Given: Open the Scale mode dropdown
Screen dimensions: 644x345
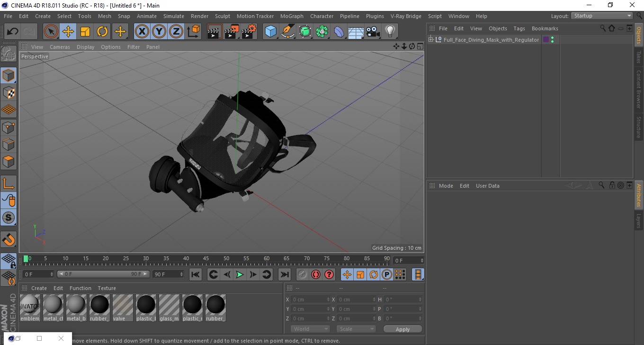Looking at the screenshot, I should pyautogui.click(x=356, y=329).
